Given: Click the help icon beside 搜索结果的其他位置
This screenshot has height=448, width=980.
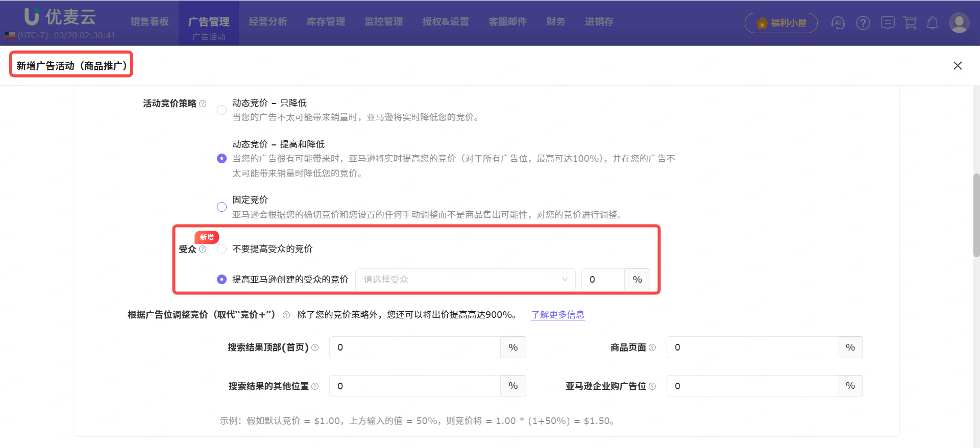Looking at the screenshot, I should [315, 386].
